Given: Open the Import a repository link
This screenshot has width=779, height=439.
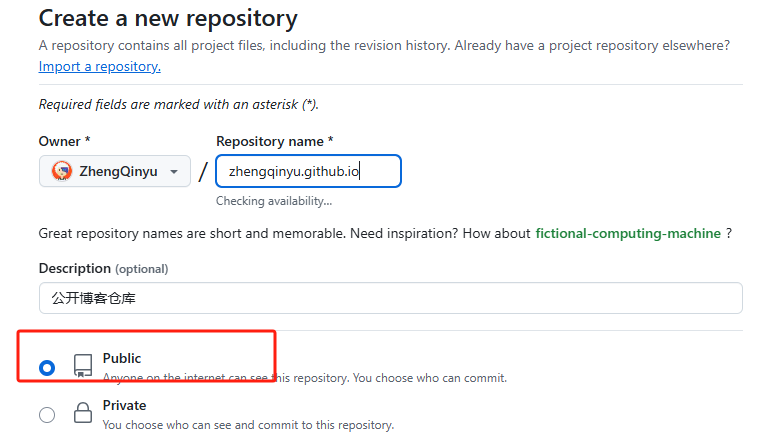Looking at the screenshot, I should pyautogui.click(x=100, y=67).
